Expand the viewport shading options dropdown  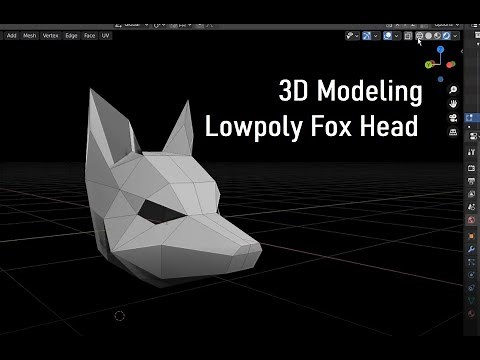pyautogui.click(x=455, y=36)
